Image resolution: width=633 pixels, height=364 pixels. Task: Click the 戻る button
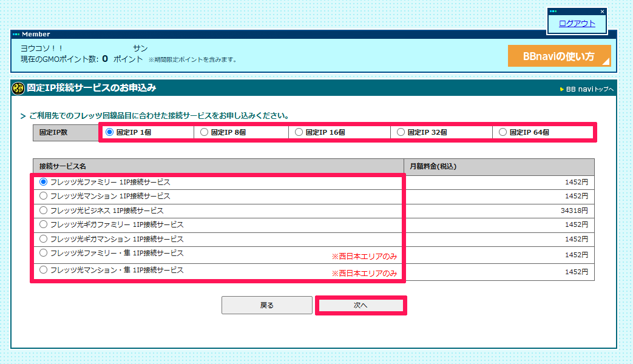[267, 305]
